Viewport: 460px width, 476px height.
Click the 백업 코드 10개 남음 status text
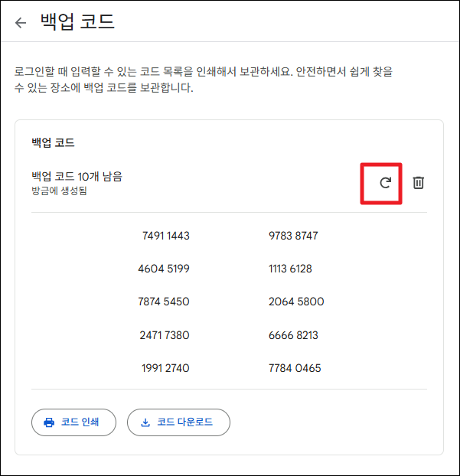point(77,176)
